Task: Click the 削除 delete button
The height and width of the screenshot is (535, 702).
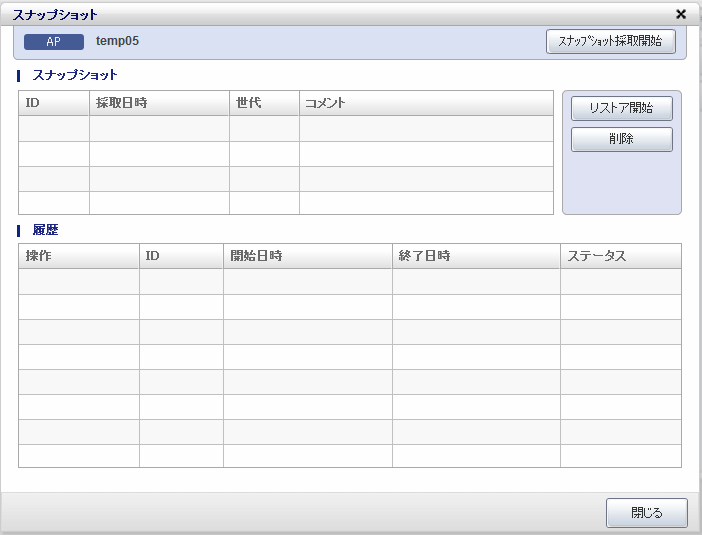Action: 621,139
